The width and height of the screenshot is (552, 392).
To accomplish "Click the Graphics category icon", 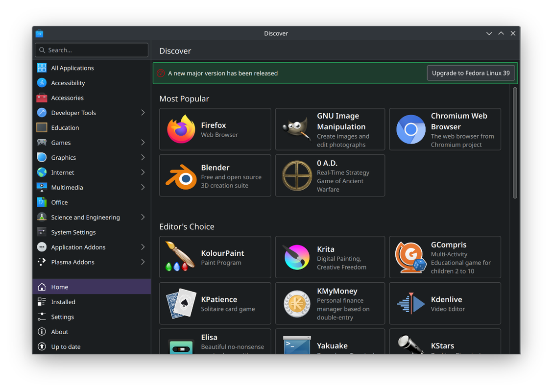I will pyautogui.click(x=42, y=157).
